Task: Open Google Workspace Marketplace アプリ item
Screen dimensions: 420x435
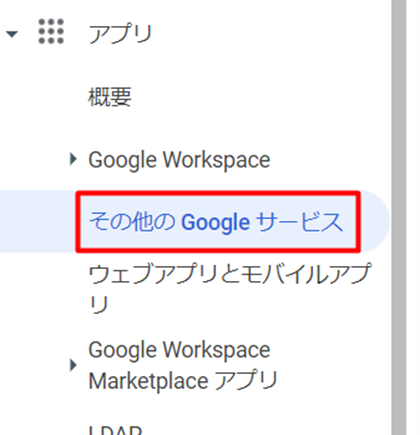Action: tap(183, 365)
